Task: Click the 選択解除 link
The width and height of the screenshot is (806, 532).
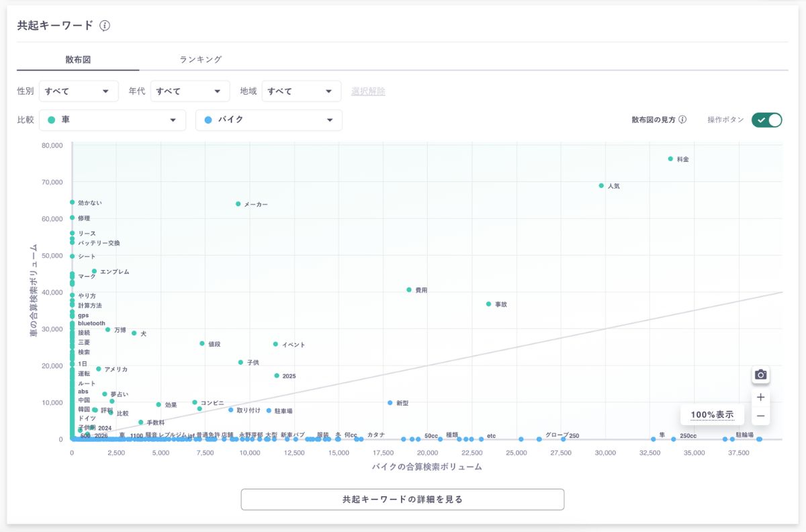Action: [x=368, y=91]
